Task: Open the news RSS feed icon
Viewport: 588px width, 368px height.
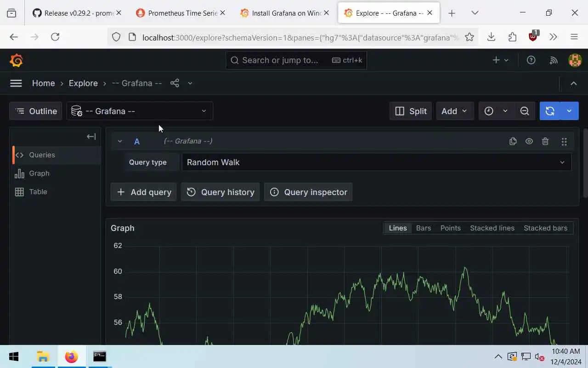Action: 554,60
